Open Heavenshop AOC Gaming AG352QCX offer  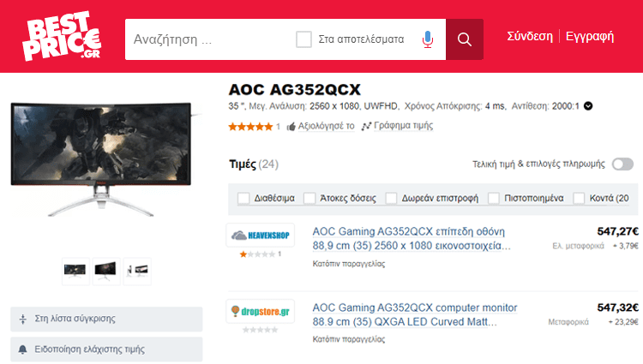(412, 238)
